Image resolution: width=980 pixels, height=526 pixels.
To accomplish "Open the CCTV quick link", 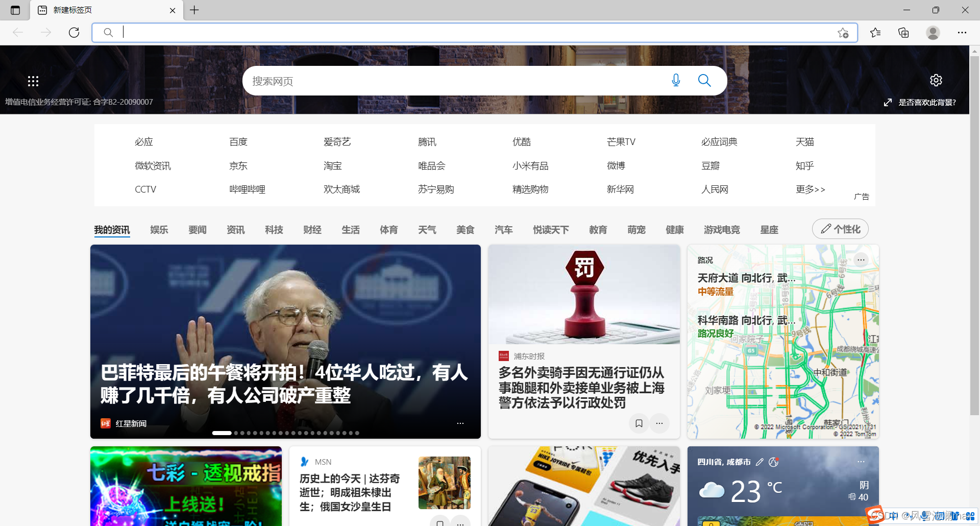I will point(145,189).
